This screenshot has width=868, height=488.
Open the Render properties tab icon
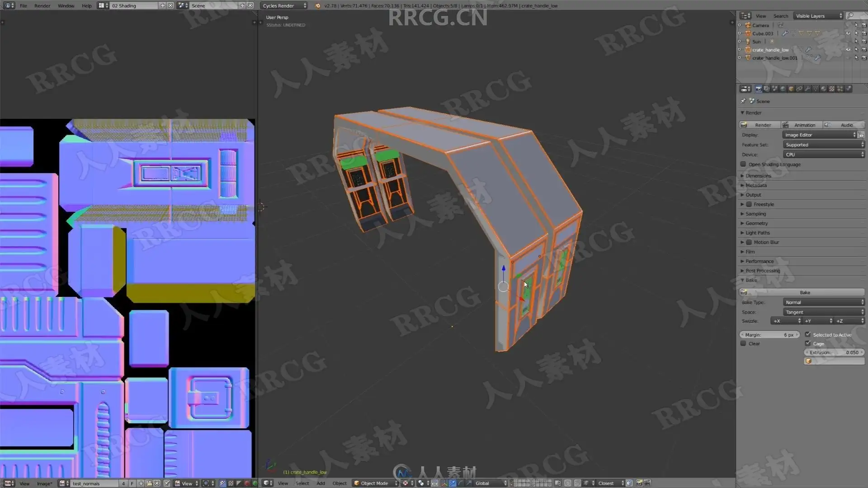tap(759, 89)
